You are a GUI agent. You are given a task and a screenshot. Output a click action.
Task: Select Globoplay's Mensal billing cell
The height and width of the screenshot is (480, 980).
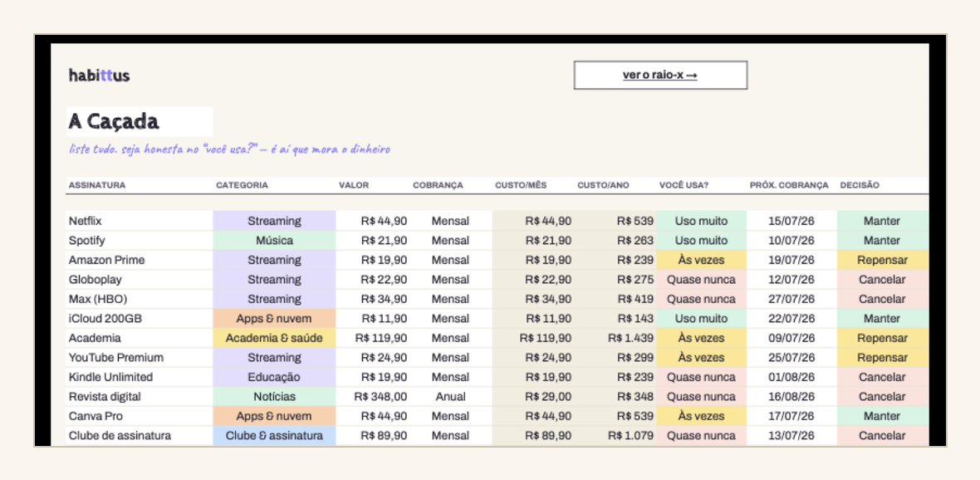pyautogui.click(x=451, y=279)
